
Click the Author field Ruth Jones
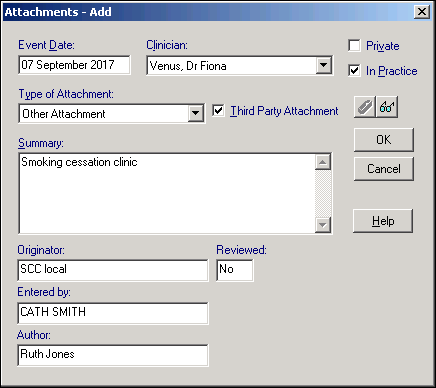113,355
